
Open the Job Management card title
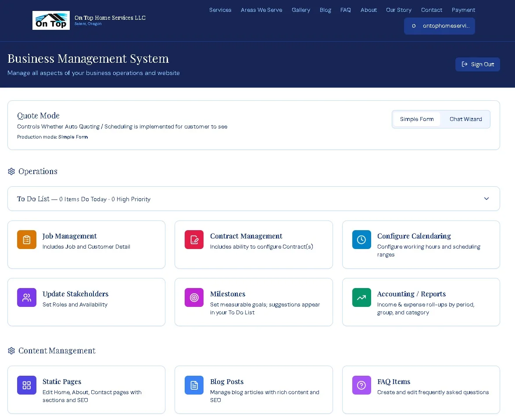(x=70, y=236)
